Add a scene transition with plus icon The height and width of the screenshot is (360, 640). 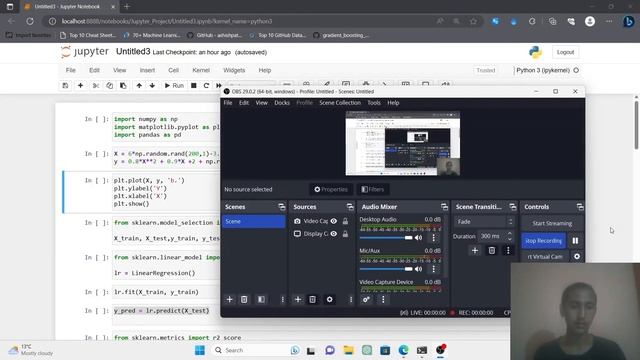(x=475, y=251)
